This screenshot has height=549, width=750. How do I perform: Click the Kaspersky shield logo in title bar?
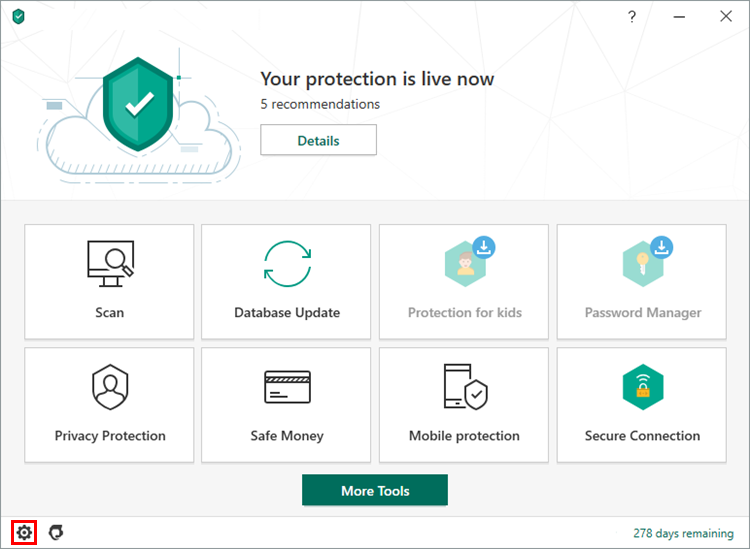click(19, 17)
